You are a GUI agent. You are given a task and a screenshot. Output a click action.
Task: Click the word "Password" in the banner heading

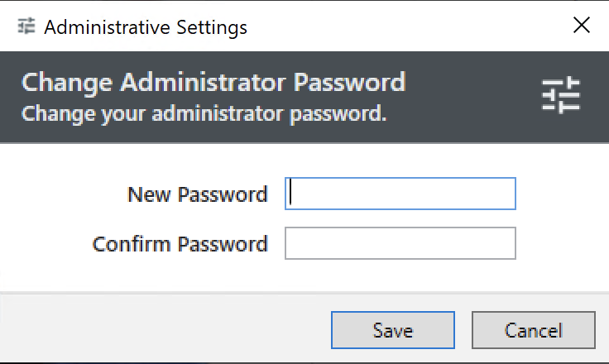(x=349, y=83)
